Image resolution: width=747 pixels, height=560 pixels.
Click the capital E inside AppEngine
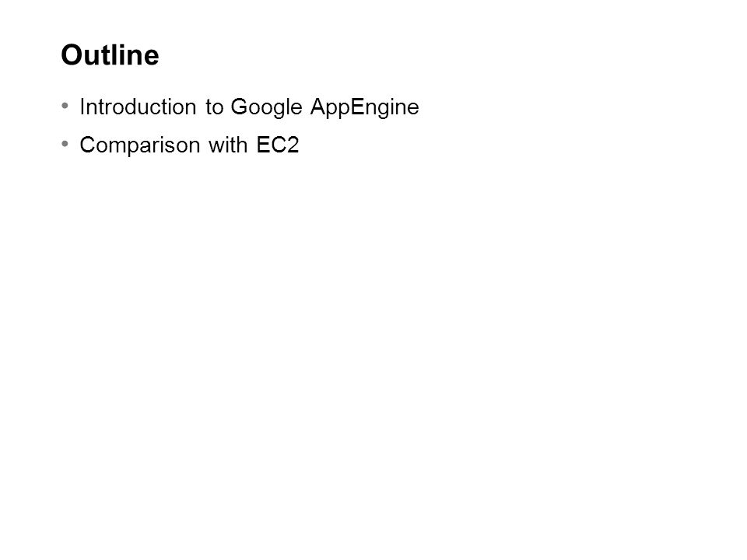tap(357, 107)
